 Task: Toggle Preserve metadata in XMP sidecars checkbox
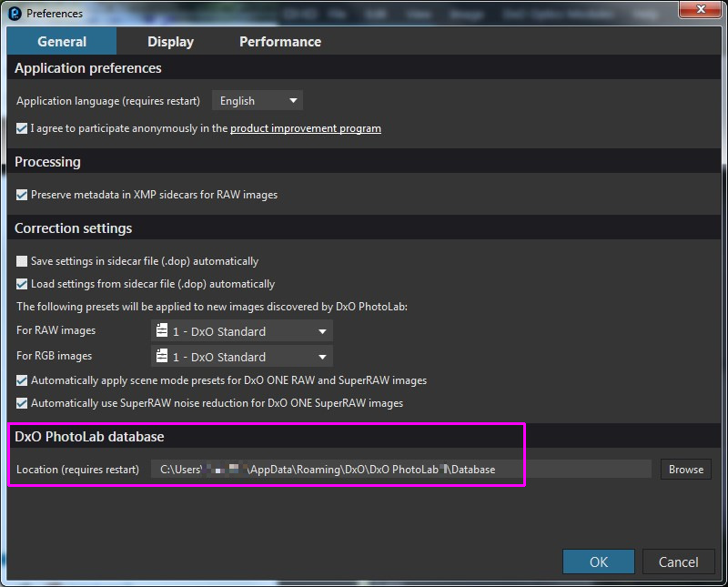coord(22,195)
